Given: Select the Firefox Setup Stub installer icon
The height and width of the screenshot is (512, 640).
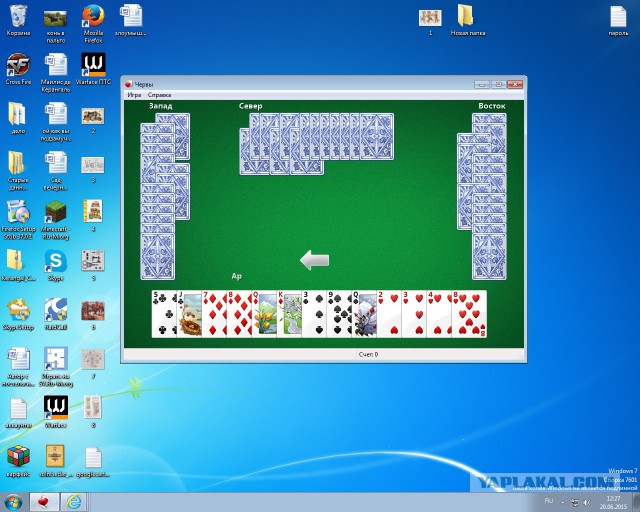Looking at the screenshot, I should tap(18, 220).
